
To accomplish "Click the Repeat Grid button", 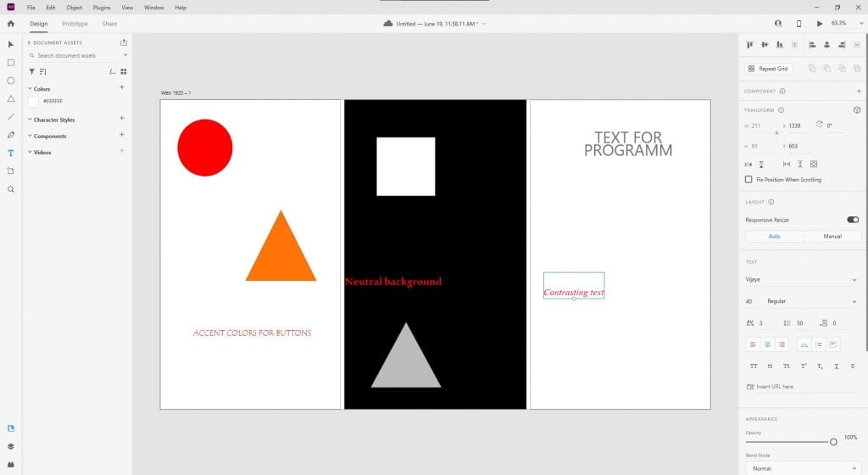I will pos(768,69).
